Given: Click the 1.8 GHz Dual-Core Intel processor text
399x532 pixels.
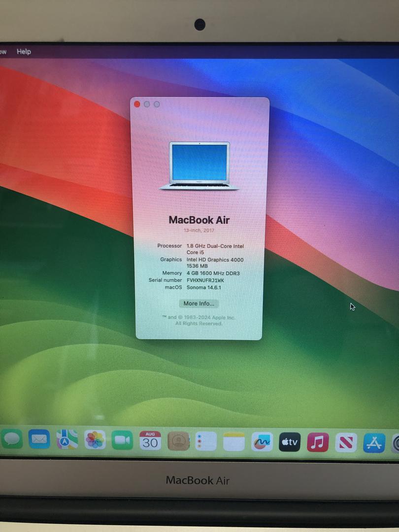Looking at the screenshot, I should pos(215,249).
